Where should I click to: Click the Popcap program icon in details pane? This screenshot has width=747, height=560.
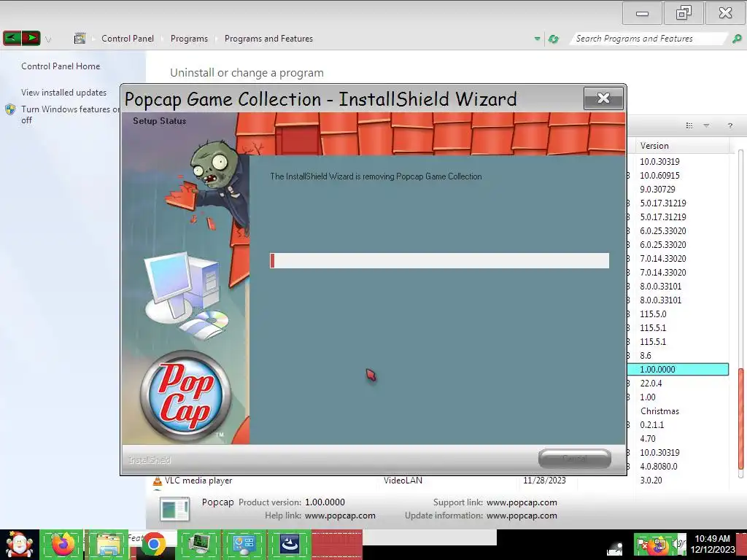(x=174, y=509)
